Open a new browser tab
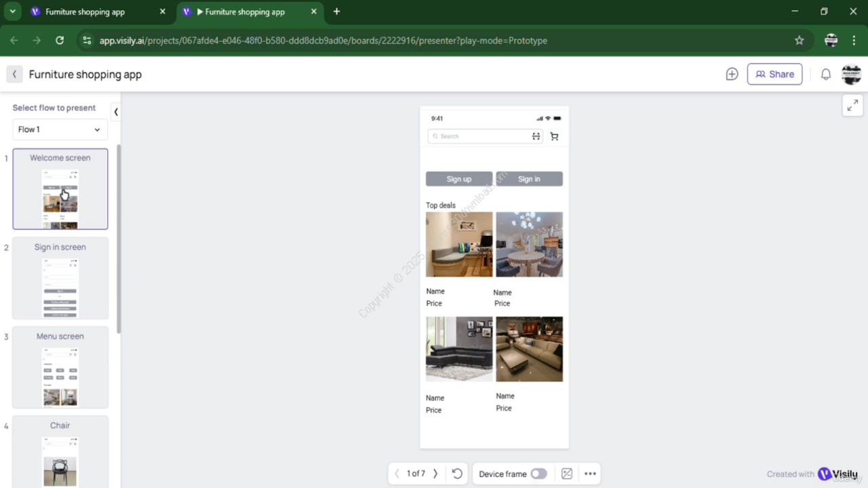Image resolution: width=868 pixels, height=488 pixels. coord(336,12)
